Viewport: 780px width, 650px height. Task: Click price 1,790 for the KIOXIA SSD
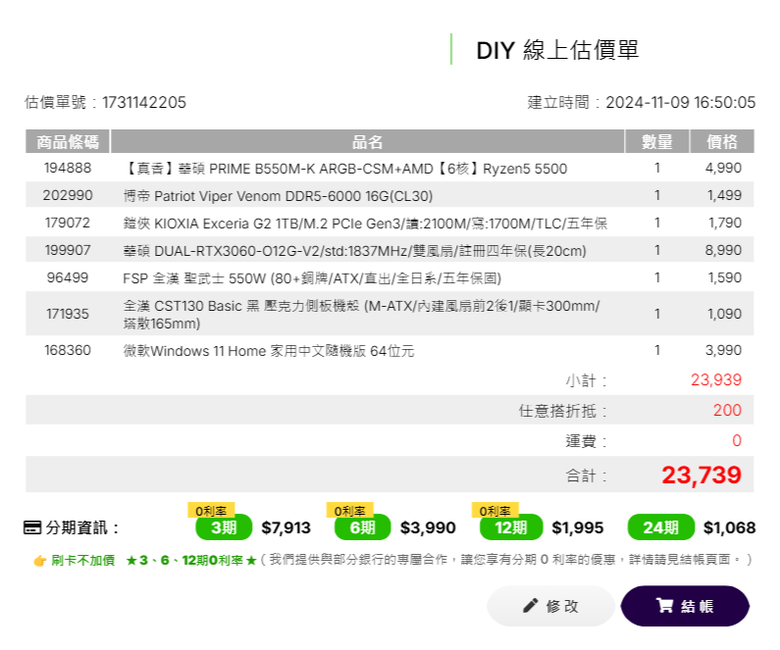(x=725, y=223)
